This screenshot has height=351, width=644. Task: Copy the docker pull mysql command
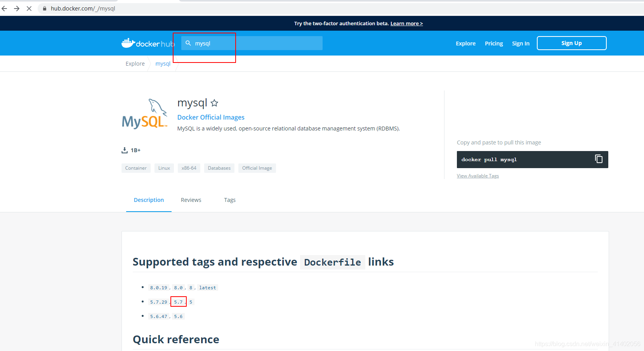(599, 159)
